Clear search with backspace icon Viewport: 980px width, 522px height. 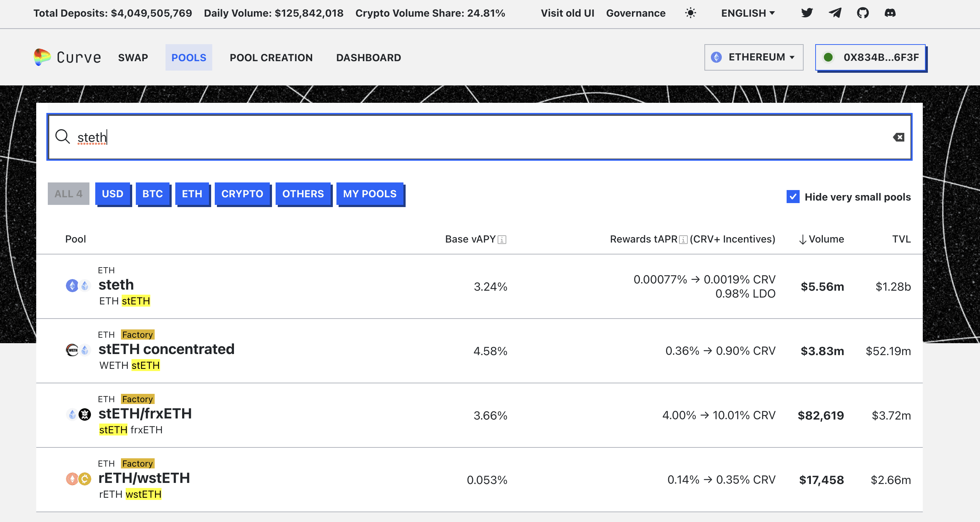click(899, 137)
